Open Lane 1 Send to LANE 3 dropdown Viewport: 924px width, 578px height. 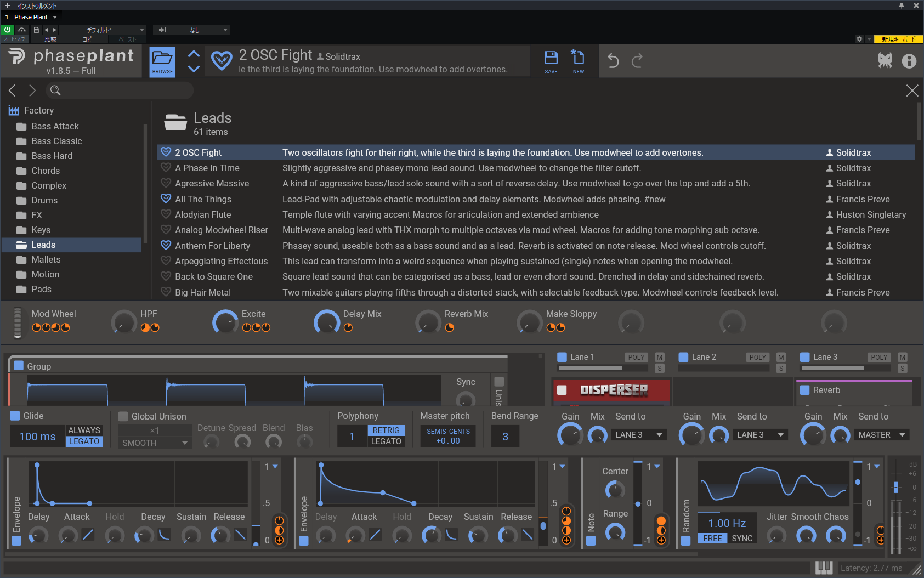pyautogui.click(x=639, y=435)
